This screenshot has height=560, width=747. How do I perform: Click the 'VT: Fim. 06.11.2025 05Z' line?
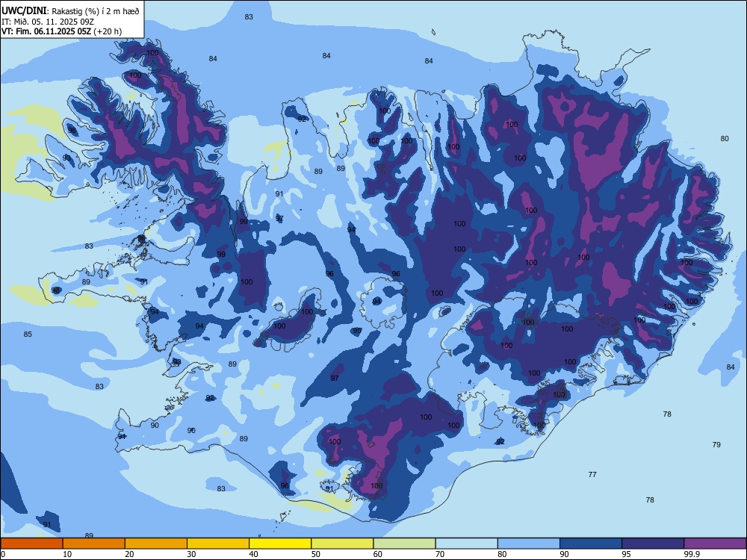coord(46,31)
